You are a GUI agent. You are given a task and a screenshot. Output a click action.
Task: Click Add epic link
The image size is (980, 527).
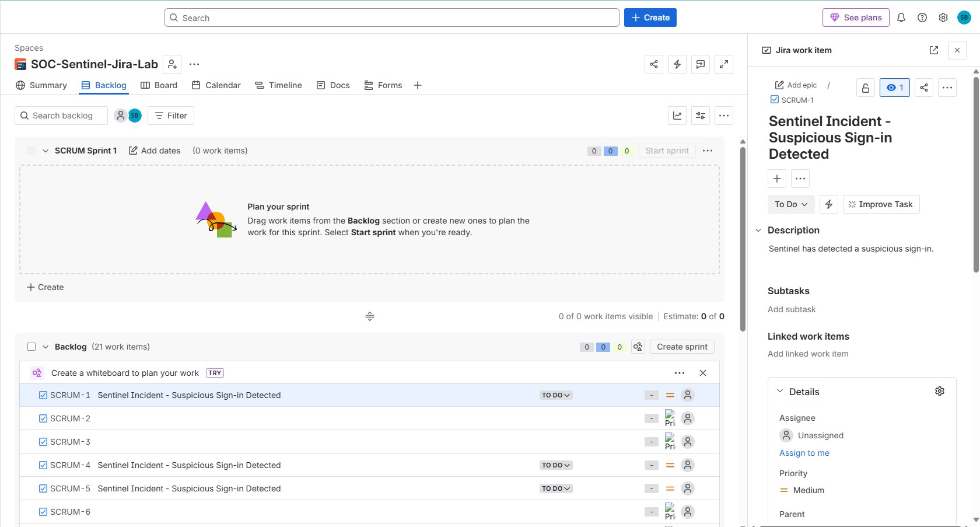click(796, 85)
